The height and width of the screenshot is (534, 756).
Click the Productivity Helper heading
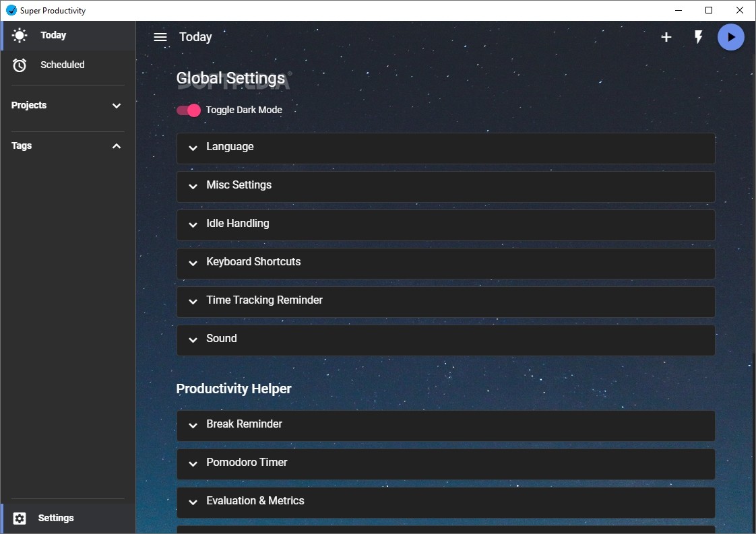[234, 389]
